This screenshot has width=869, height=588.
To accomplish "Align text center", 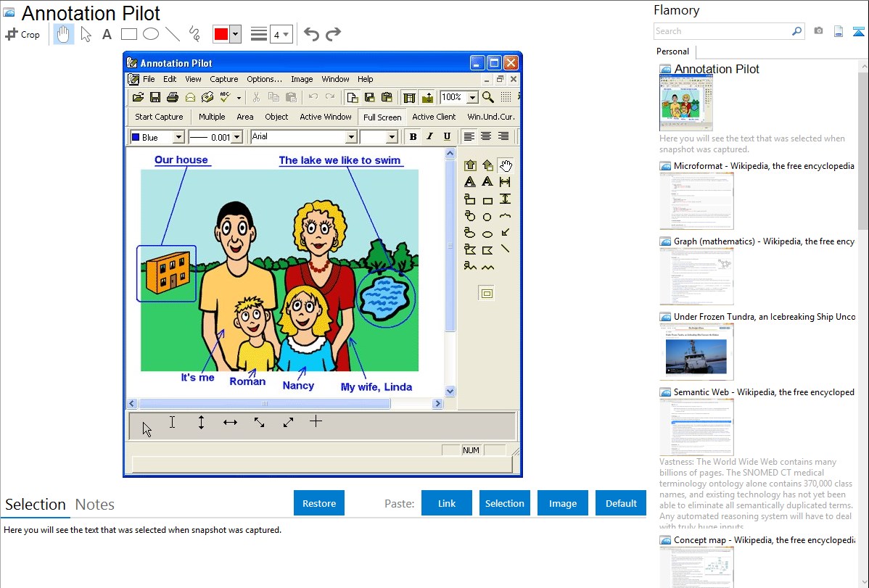I will tap(486, 136).
